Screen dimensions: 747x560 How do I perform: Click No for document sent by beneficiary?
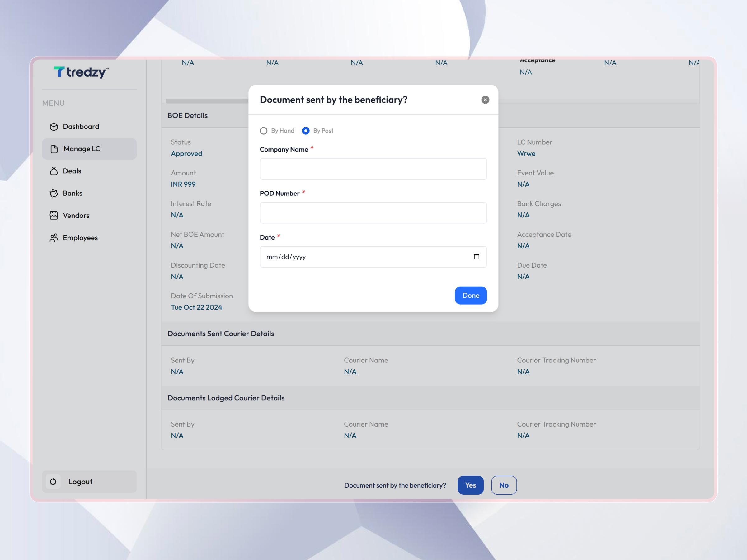click(x=504, y=485)
